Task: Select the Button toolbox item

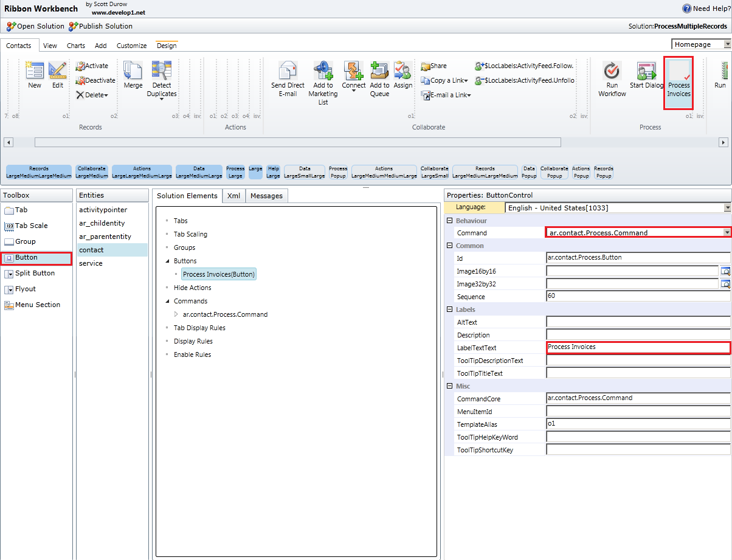Action: pos(36,258)
